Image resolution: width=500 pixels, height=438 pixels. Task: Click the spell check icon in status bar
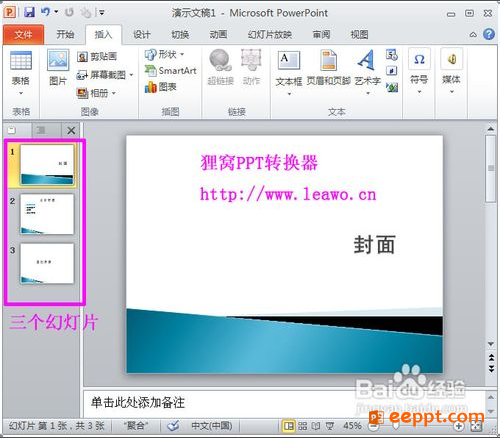point(173,426)
